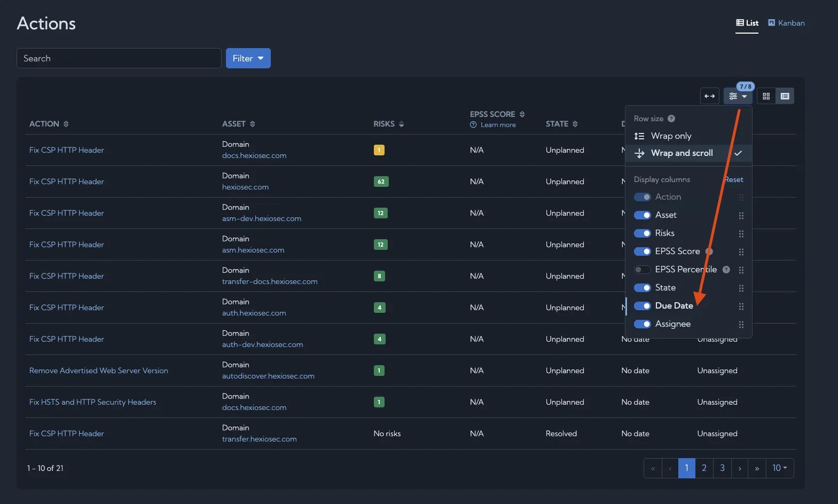838x504 pixels.
Task: Sort by State column sort icon
Action: tap(575, 124)
